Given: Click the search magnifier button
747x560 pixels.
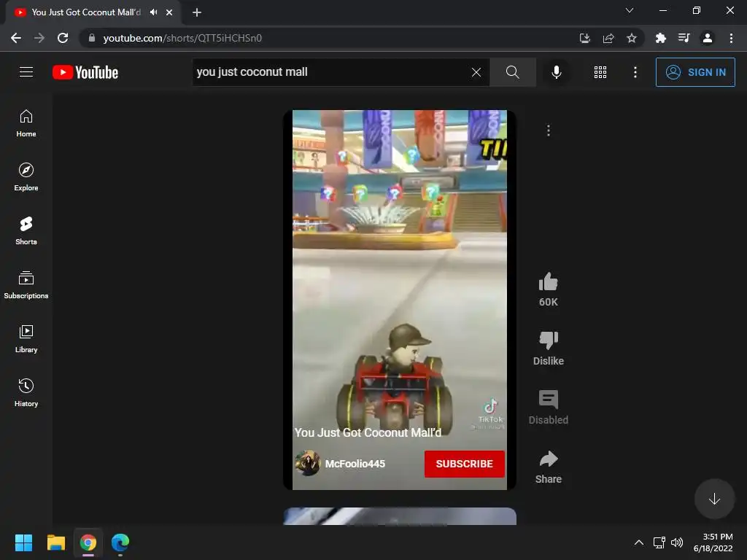Looking at the screenshot, I should (513, 72).
